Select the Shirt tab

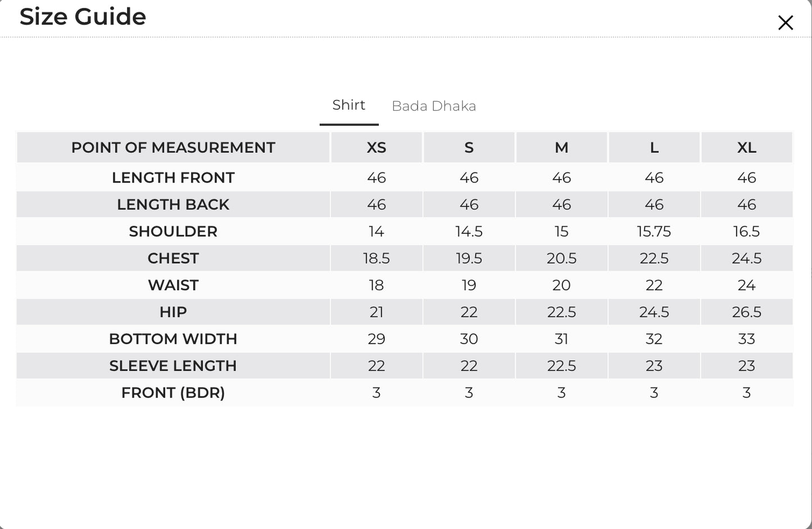[x=349, y=105]
